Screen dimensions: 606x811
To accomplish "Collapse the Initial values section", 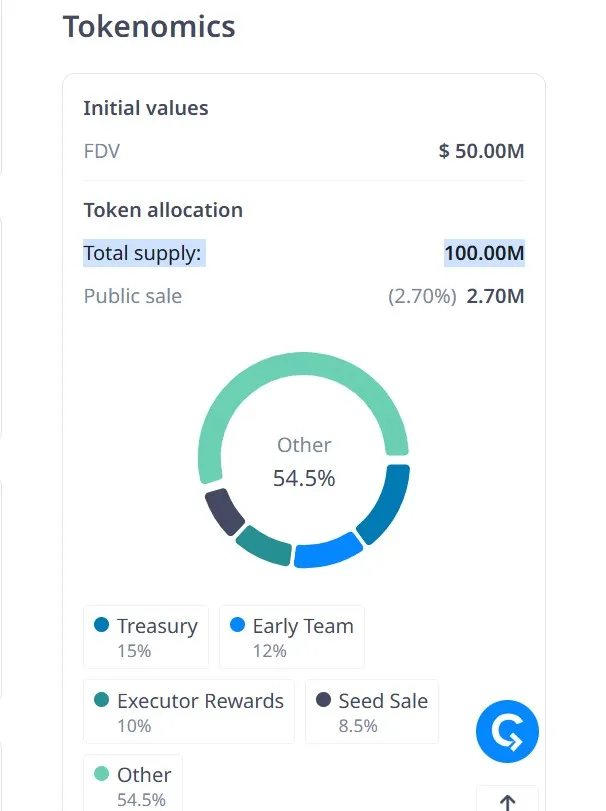I will [x=146, y=108].
